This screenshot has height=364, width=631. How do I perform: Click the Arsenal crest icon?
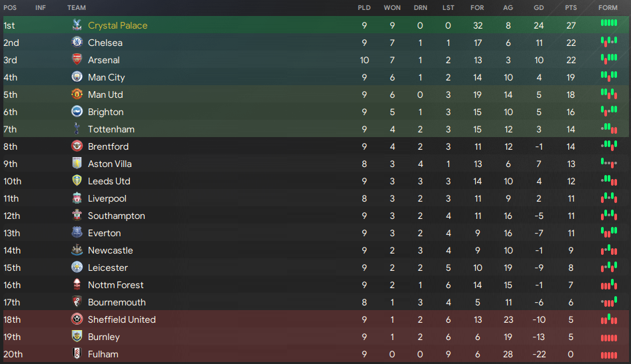[77, 59]
